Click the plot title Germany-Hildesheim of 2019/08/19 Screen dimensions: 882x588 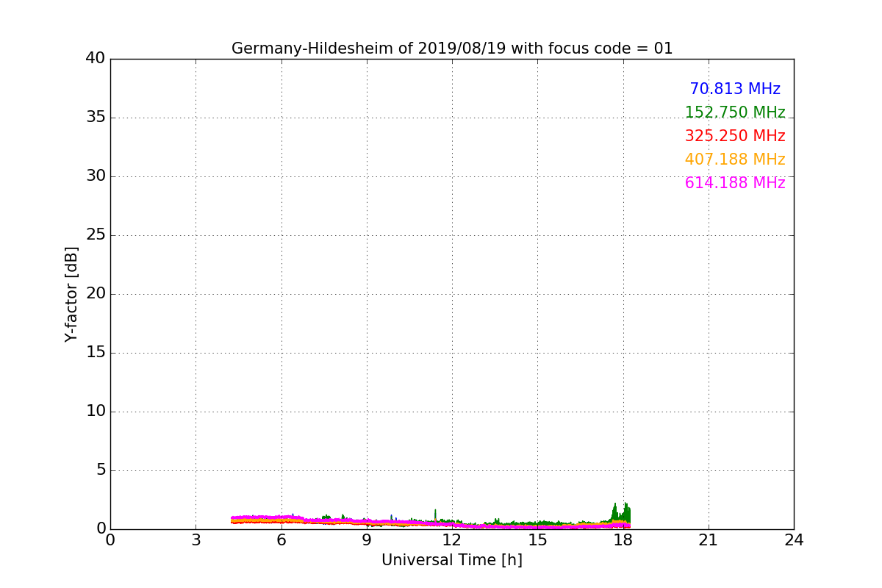tap(452, 49)
